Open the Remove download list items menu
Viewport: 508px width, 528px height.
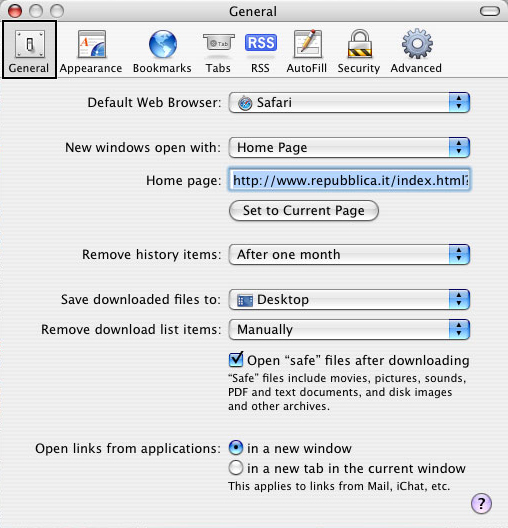(x=349, y=329)
